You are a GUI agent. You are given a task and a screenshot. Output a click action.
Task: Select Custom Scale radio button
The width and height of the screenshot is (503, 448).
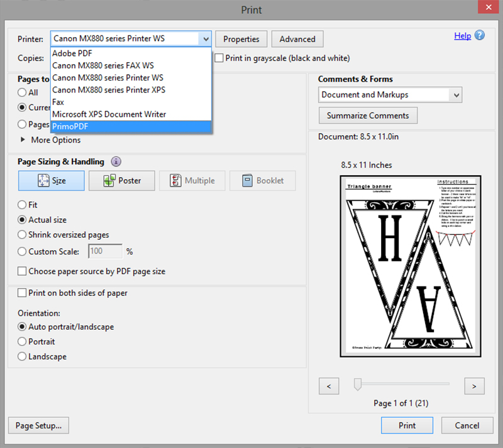(22, 251)
